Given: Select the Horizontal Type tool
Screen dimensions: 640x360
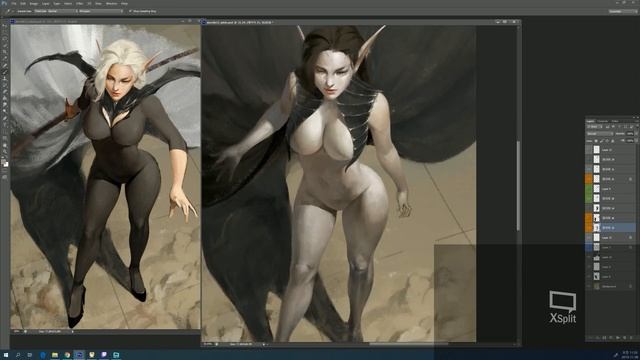Looking at the screenshot, I should tap(5, 124).
